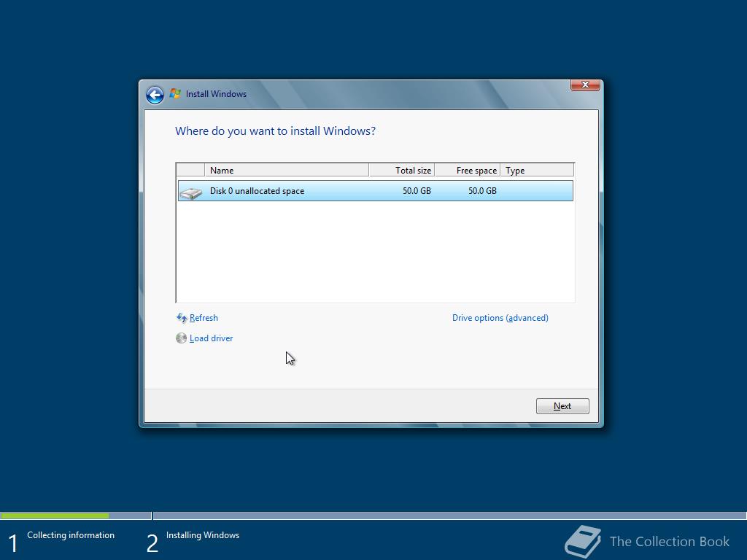
Task: Sort by the Type column header
Action: [x=537, y=170]
